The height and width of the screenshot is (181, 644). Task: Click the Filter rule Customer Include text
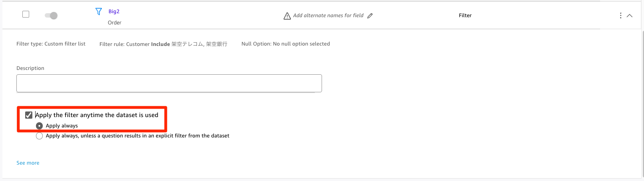pos(163,44)
